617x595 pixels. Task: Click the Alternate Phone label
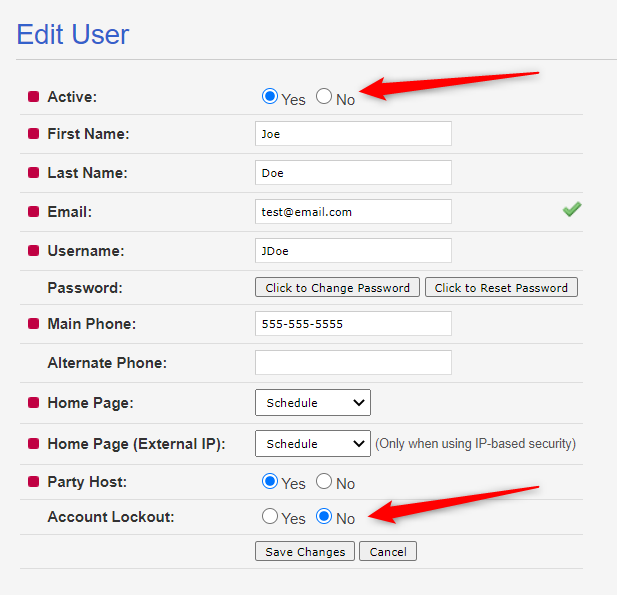point(107,363)
